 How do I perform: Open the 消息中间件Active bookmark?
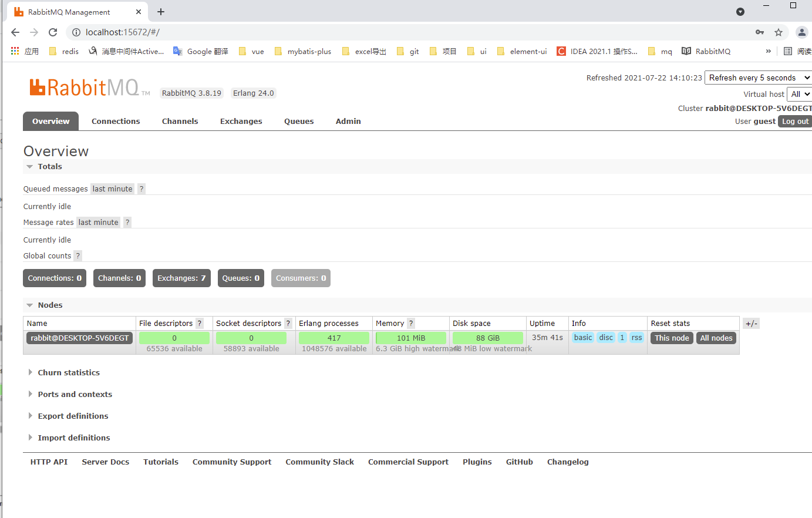point(126,51)
